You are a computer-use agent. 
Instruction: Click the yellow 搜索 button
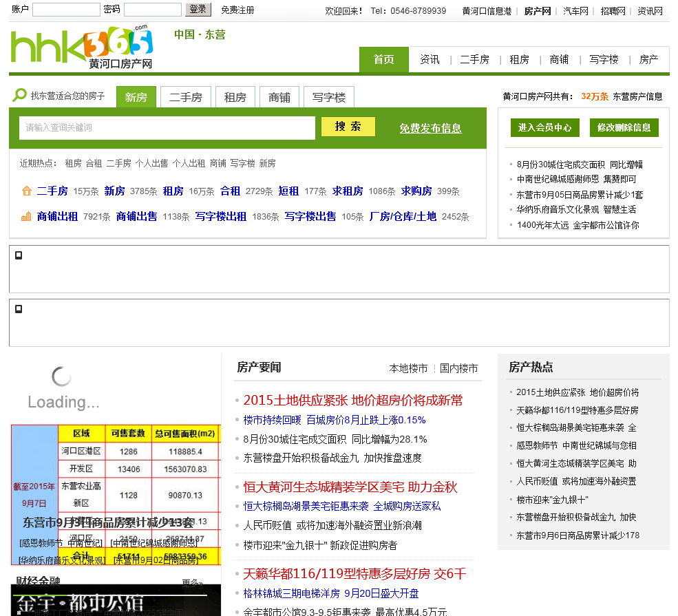(348, 127)
